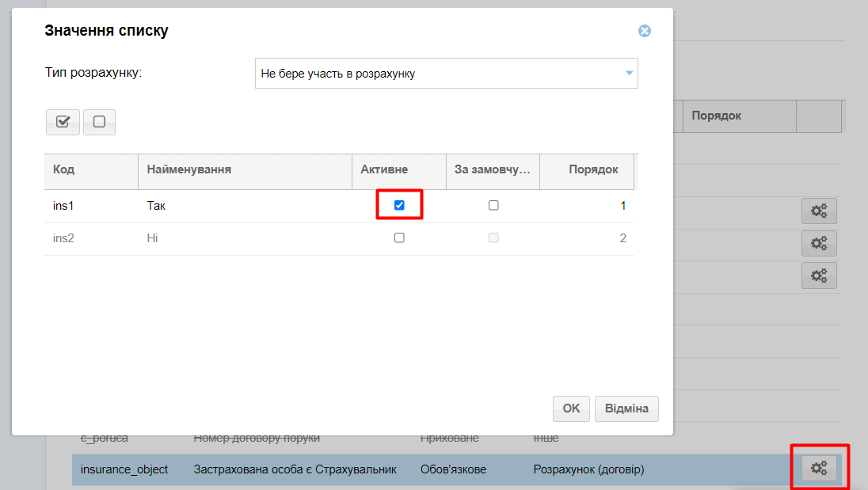Open gear settings for insurance_object row
This screenshot has height=490, width=868.
[x=819, y=468]
